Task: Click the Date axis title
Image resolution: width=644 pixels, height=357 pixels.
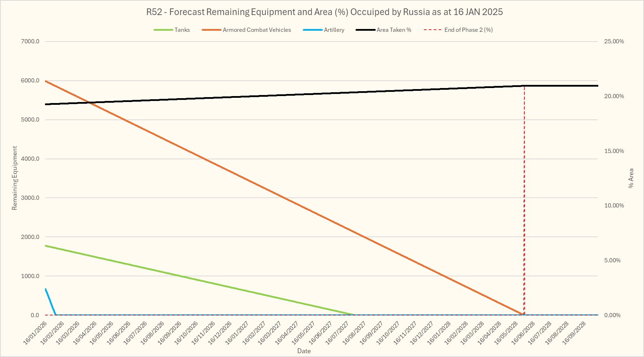Action: [x=304, y=351]
